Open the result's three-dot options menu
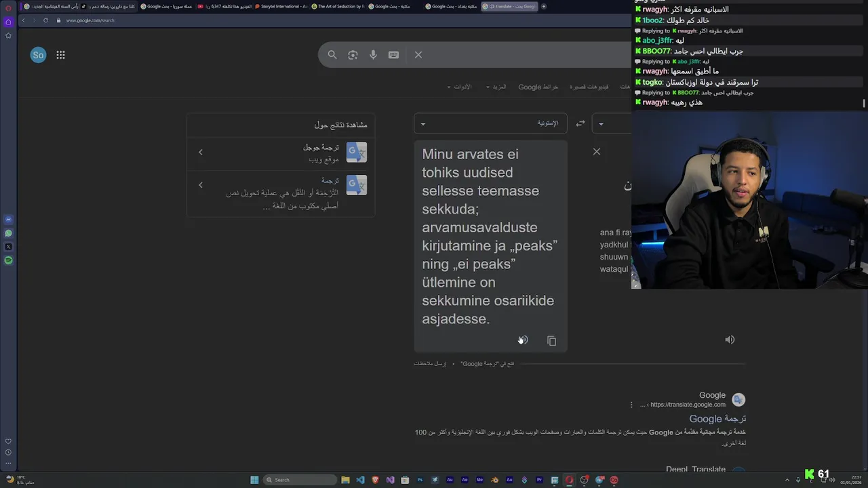868x488 pixels. [631, 405]
